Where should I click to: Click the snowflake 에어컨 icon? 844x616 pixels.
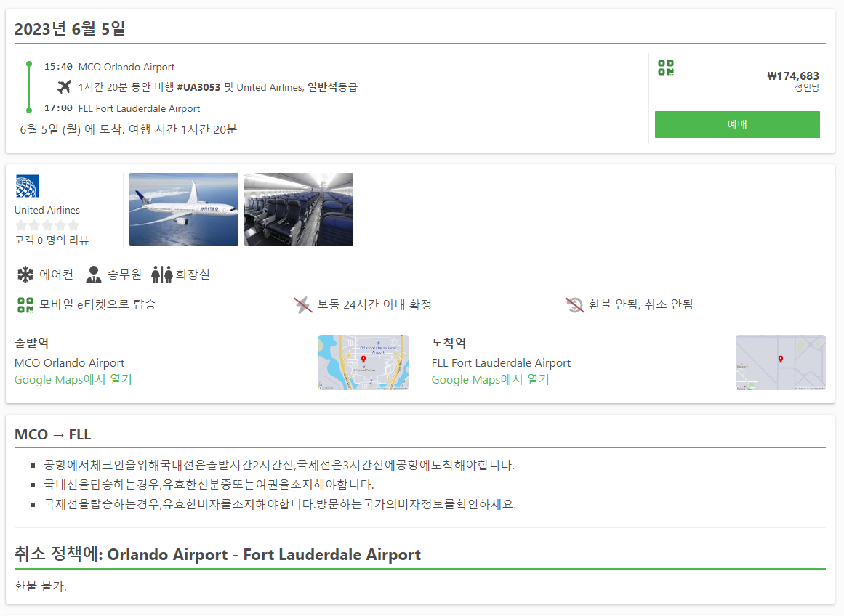coord(25,275)
